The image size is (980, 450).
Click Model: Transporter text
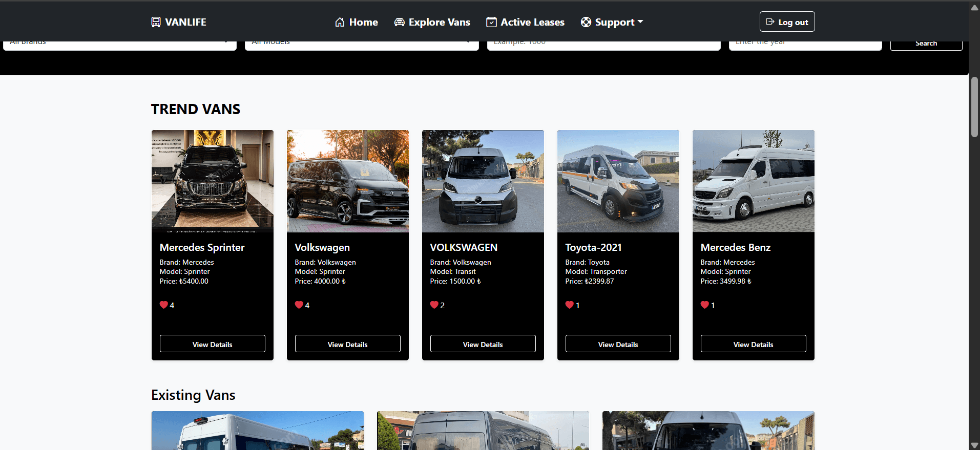(596, 271)
